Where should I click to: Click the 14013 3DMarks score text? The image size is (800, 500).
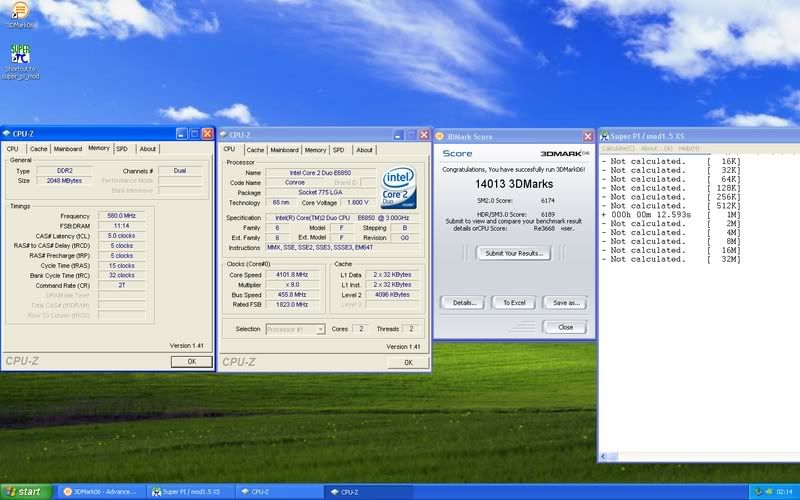(x=514, y=184)
